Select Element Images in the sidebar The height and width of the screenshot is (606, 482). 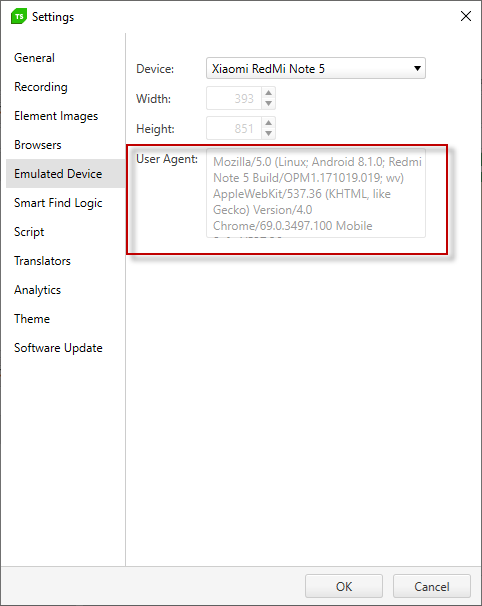pyautogui.click(x=65, y=116)
